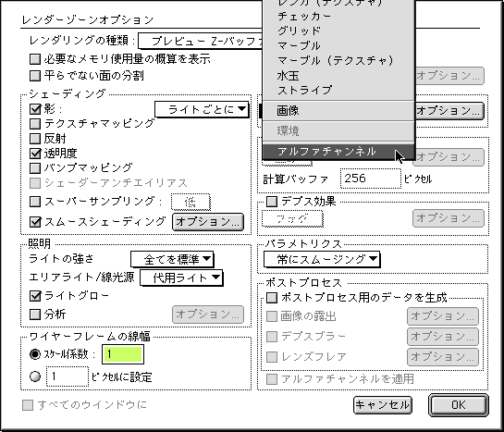504x432 pixels.
Task: Open the ライトごとに shadow dropdown
Action: (x=202, y=109)
